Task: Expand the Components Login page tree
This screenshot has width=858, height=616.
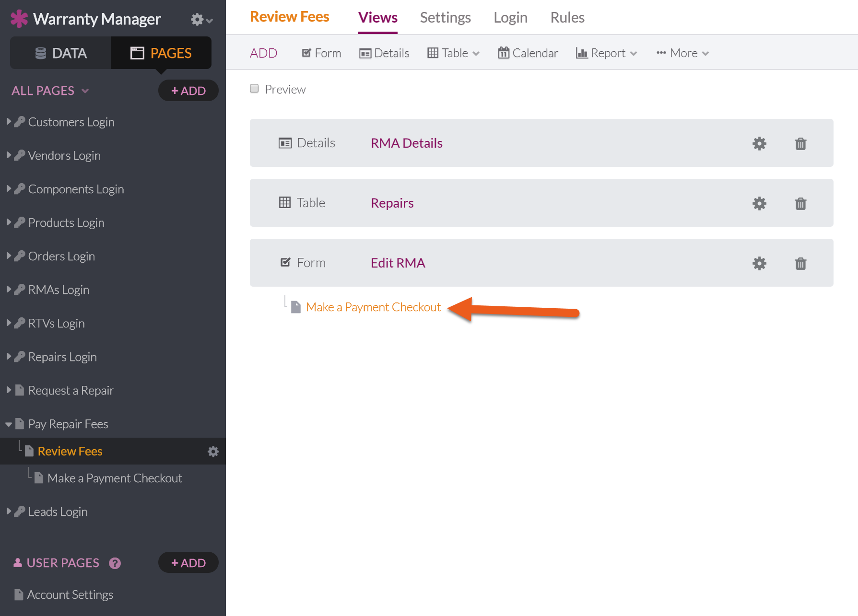Action: (9, 189)
